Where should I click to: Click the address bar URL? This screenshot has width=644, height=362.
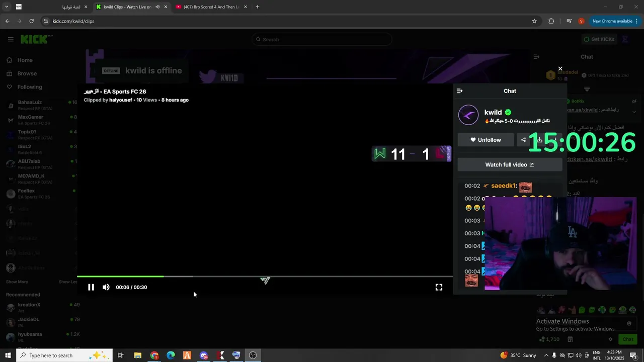[73, 21]
